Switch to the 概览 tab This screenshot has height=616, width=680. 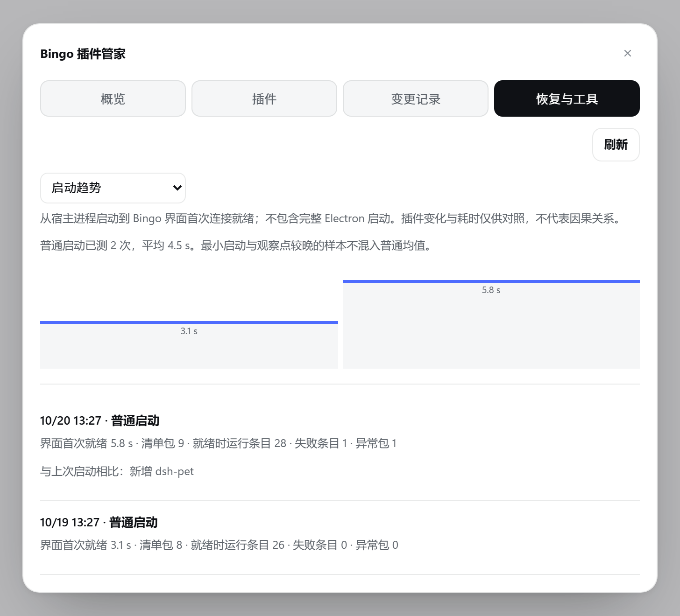[x=113, y=98]
